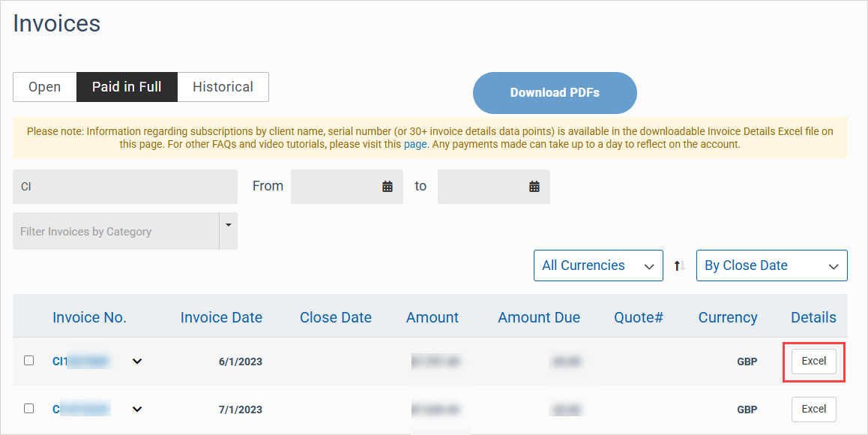Open the By Close Date sort dropdown
The image size is (868, 435).
[x=771, y=265]
